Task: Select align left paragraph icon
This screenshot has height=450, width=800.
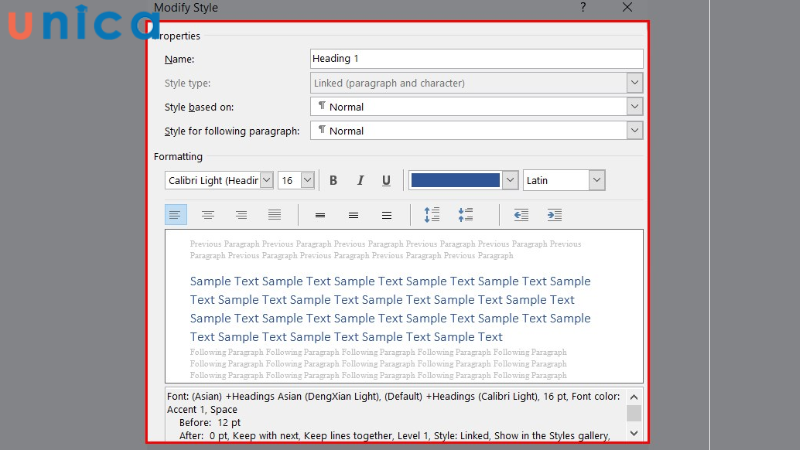Action: pos(175,215)
